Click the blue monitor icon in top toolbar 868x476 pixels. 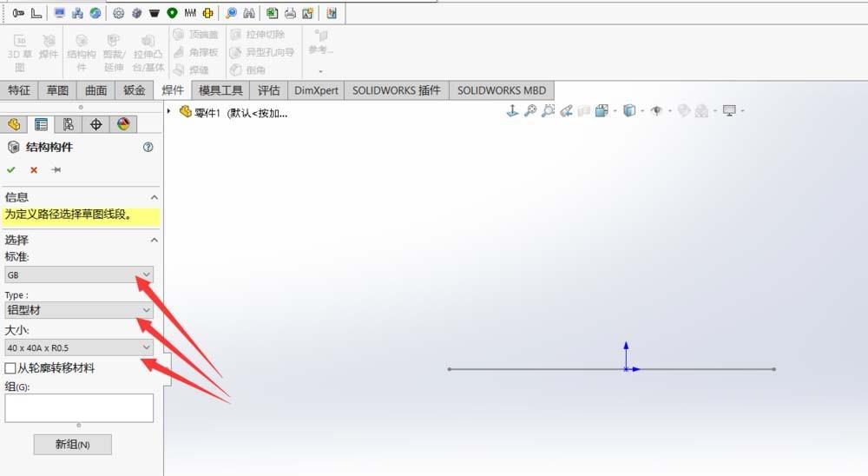(59, 13)
